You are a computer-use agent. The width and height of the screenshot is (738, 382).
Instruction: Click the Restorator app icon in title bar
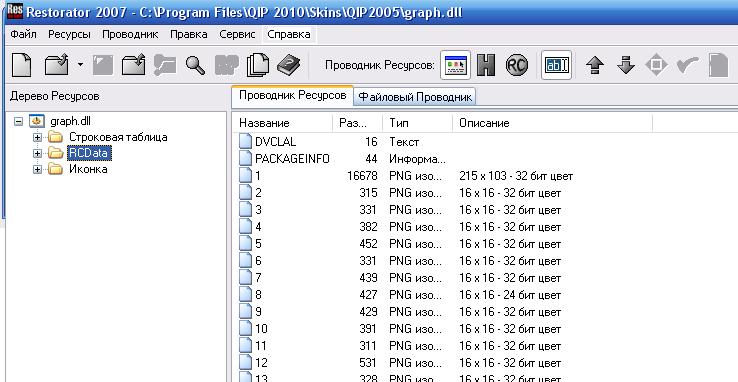coord(15,11)
